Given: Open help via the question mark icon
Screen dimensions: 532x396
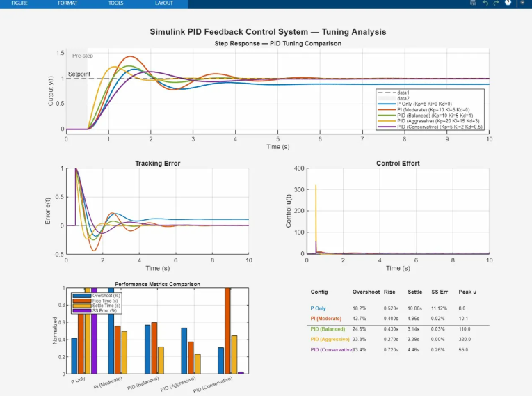Looking at the screenshot, I should pyautogui.click(x=508, y=3).
